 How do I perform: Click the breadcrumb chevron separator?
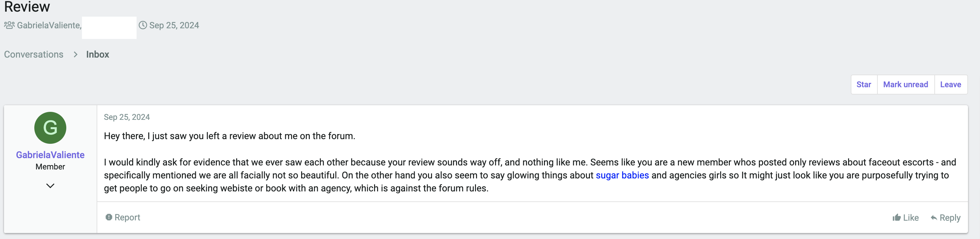(x=75, y=55)
